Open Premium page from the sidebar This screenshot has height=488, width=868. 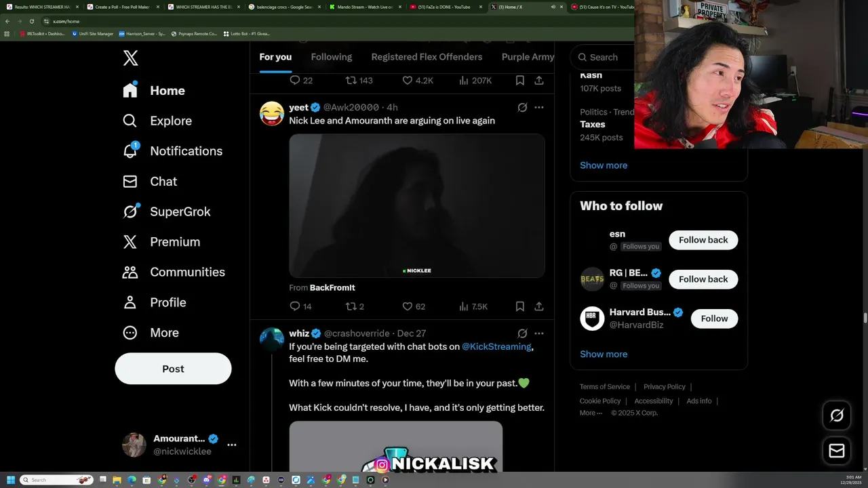tap(161, 242)
